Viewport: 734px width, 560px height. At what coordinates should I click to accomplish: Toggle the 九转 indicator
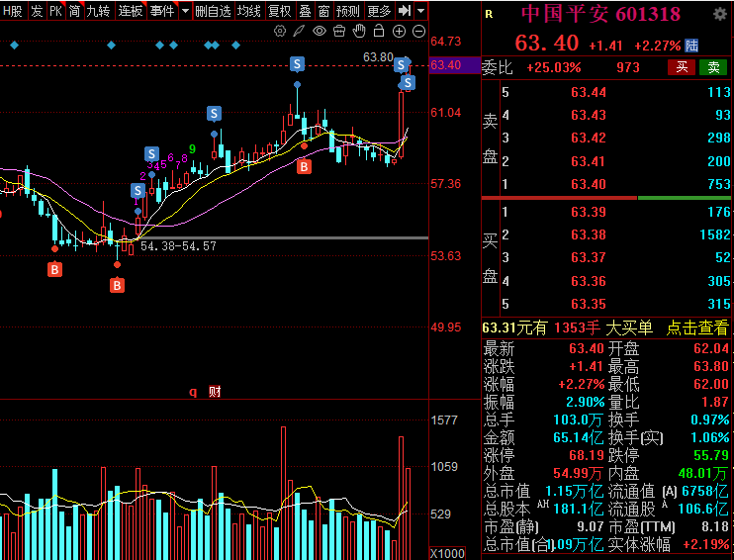(98, 10)
